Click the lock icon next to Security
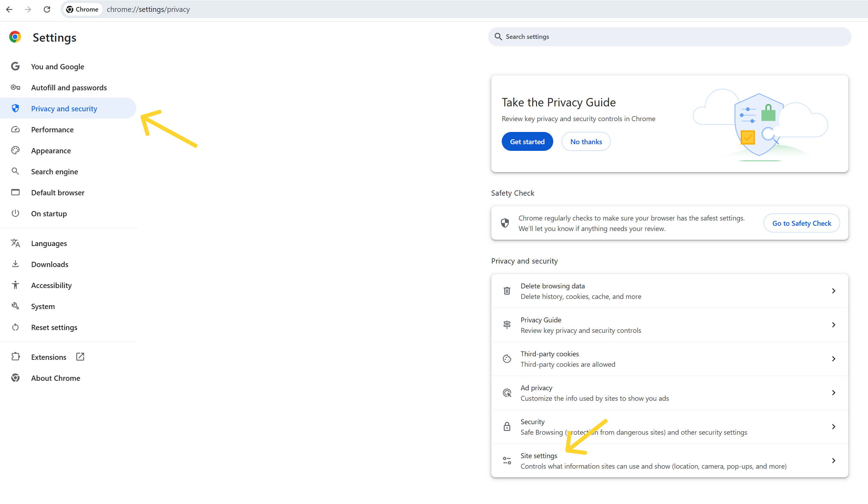Image resolution: width=868 pixels, height=504 pixels. point(507,427)
